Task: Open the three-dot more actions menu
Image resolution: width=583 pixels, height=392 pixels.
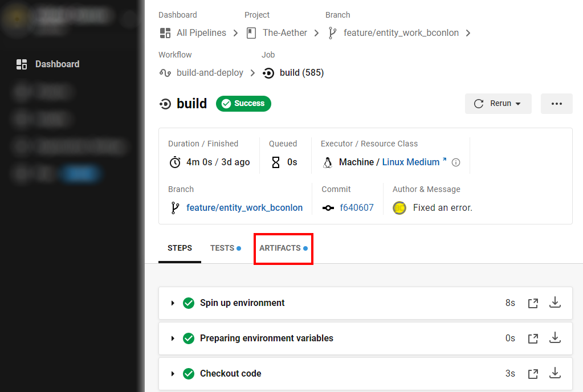Action: (557, 104)
